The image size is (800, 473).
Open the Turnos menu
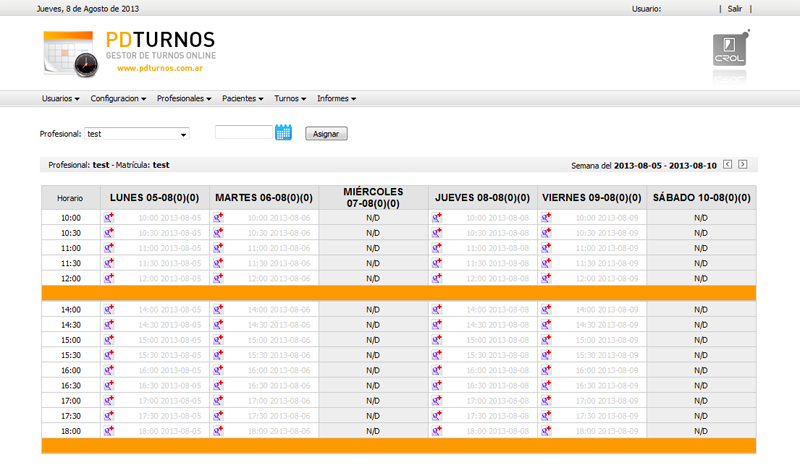(290, 99)
